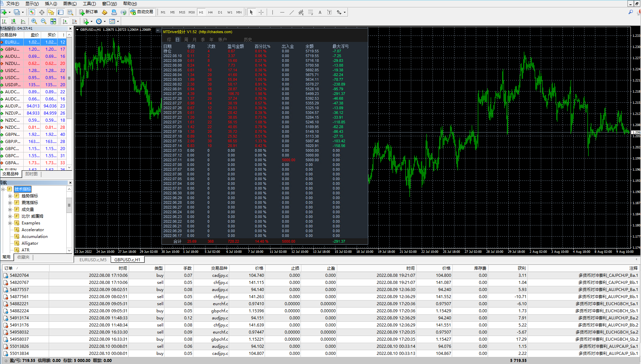The image size is (641, 364).
Task: Select the draw trendline tool
Action: pos(291,12)
